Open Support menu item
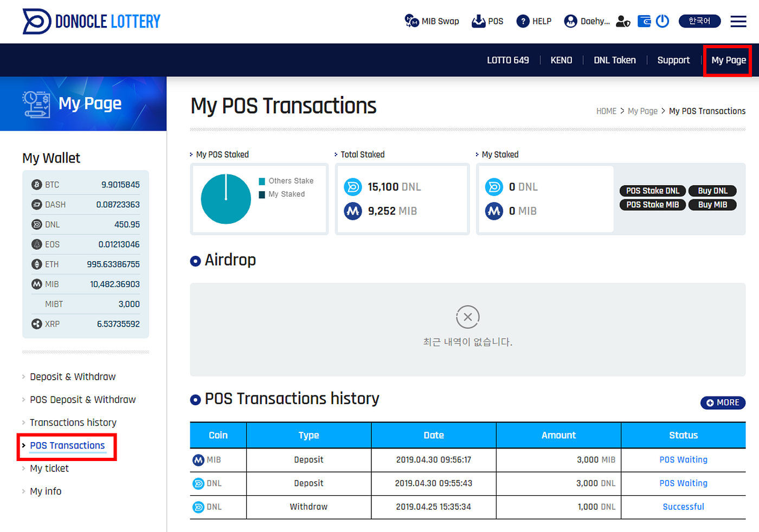This screenshot has height=532, width=759. pyautogui.click(x=673, y=60)
